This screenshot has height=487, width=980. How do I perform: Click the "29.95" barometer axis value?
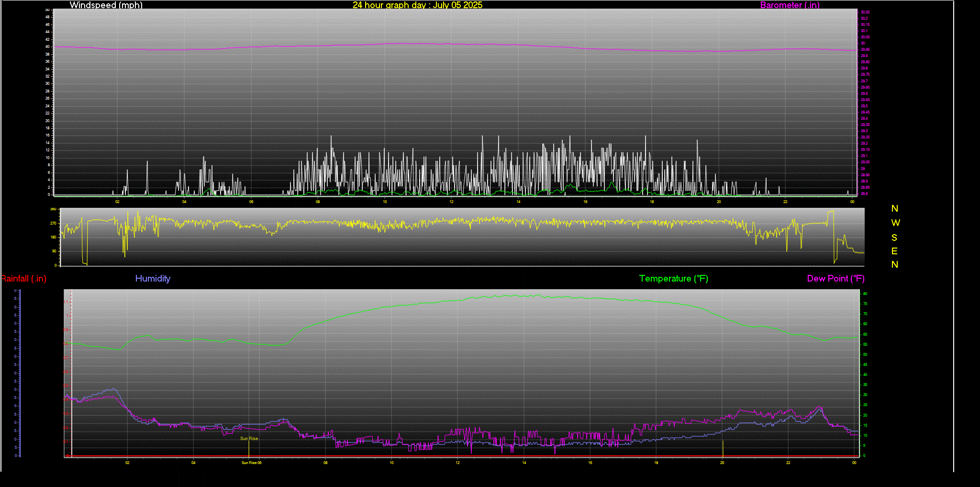pyautogui.click(x=865, y=49)
